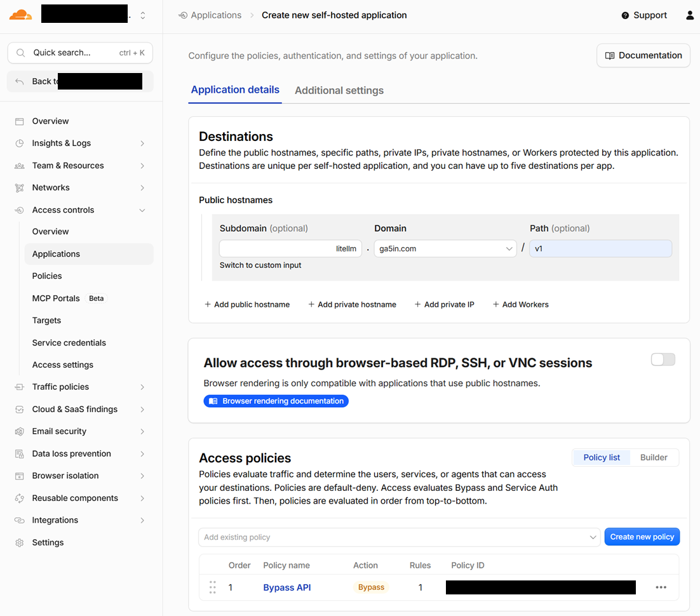This screenshot has width=700, height=616.
Task: Open Browser rendering documentation link
Action: tap(276, 401)
